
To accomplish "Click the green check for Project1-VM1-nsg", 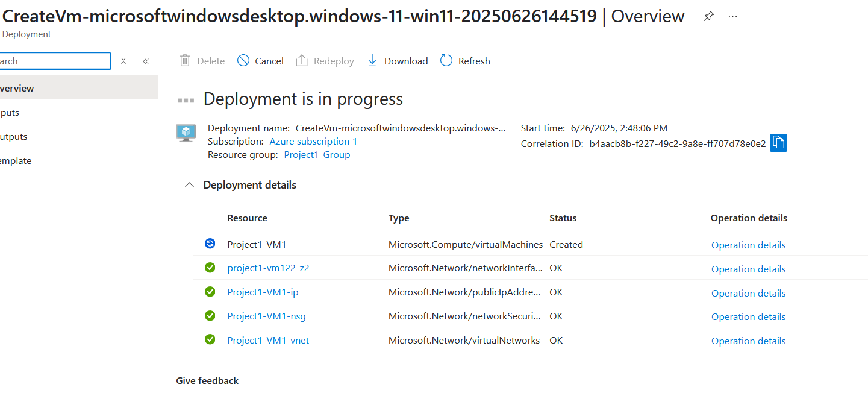I will tap(210, 315).
